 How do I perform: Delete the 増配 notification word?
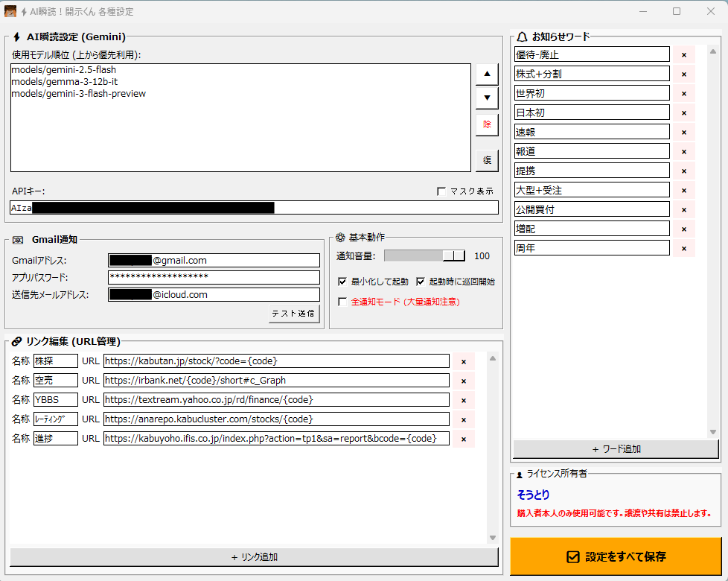(684, 229)
